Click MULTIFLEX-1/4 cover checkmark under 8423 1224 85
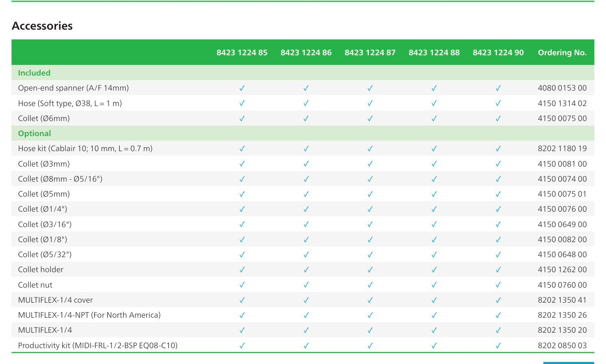This screenshot has height=364, width=606. (x=242, y=300)
